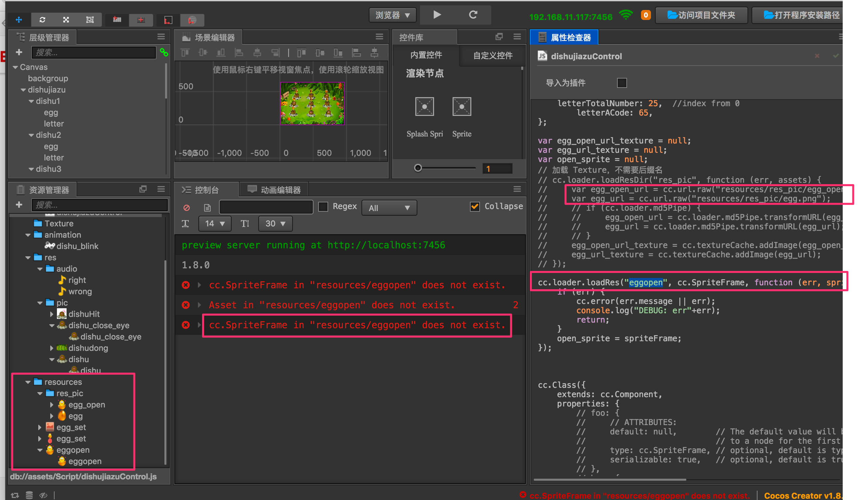Click the hierarchy search field
868x500 pixels.
(x=94, y=52)
